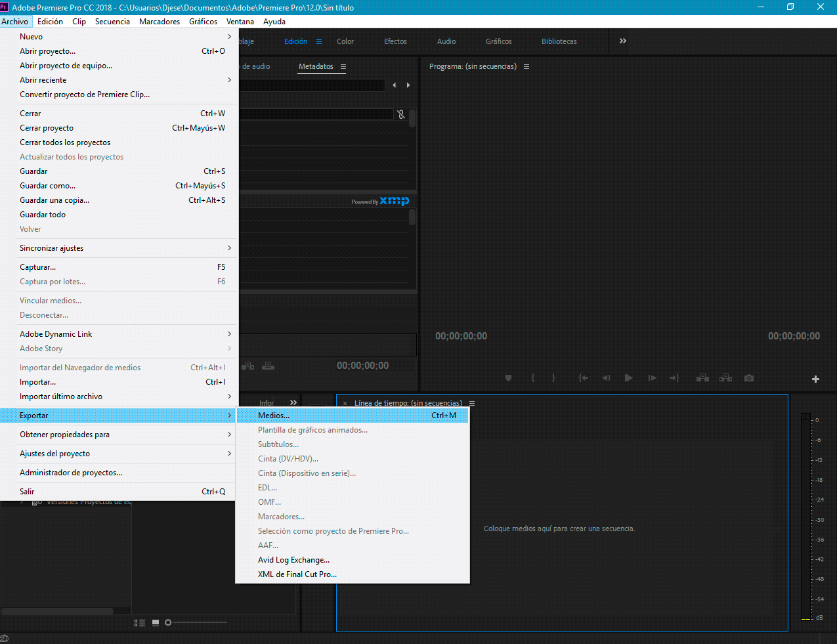Image resolution: width=837 pixels, height=644 pixels.
Task: Open the Ayuda menu in menu bar
Action: 274,22
